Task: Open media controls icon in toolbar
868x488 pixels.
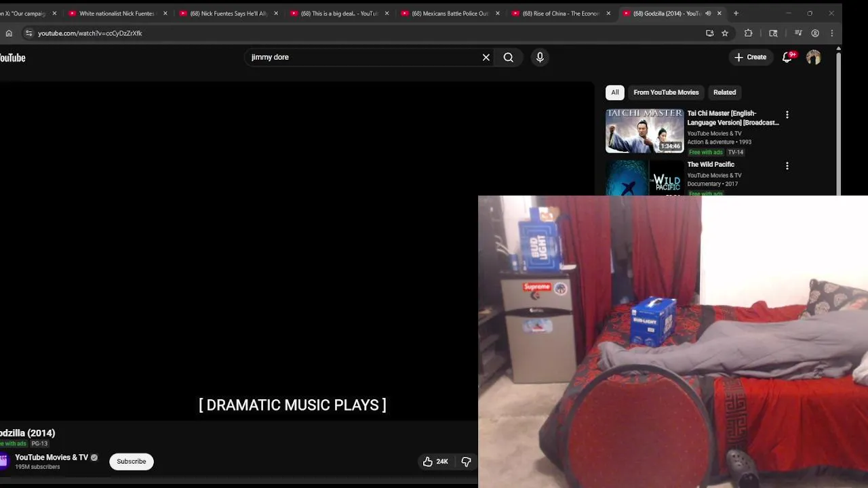Action: [x=798, y=33]
